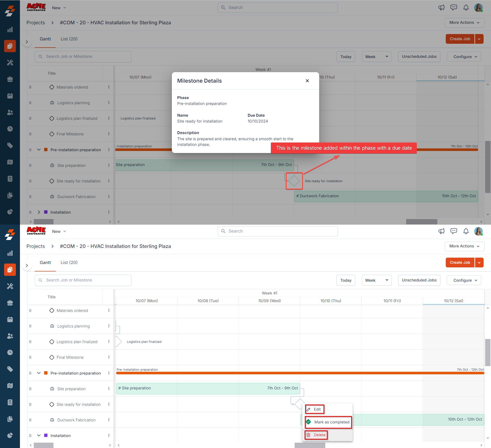Screen dimensions: 491x448
Task: Open the wrench tools icon in lower sidebar
Action: click(x=10, y=286)
